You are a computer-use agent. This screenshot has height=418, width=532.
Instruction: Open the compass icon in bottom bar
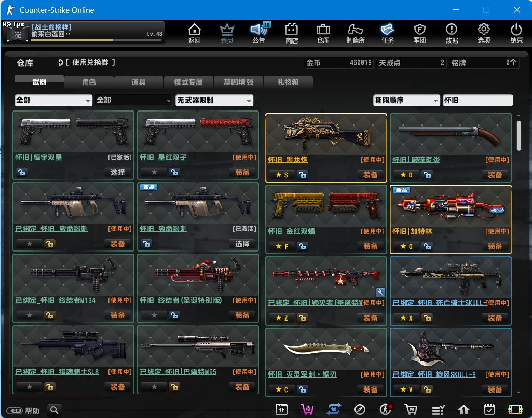(x=360, y=410)
